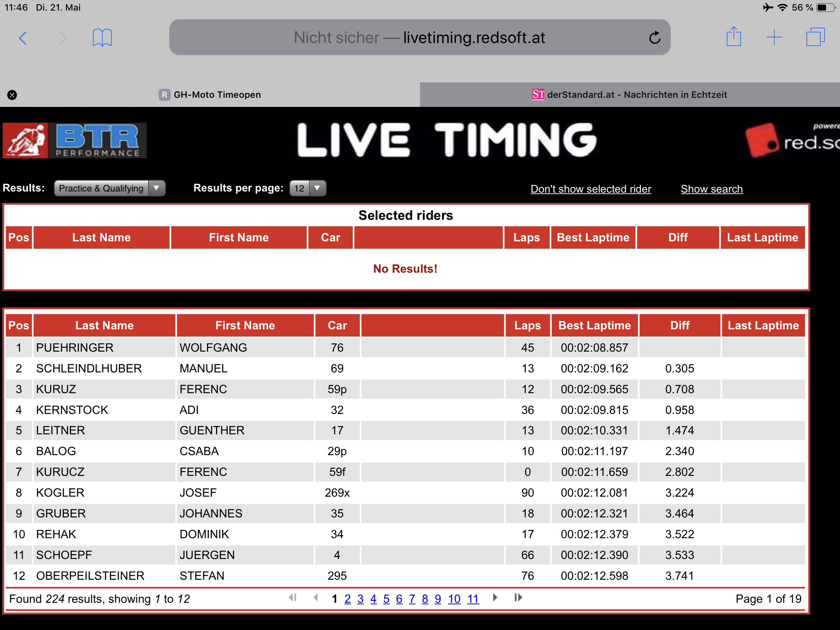Open the bookmarks book icon
Image resolution: width=840 pixels, height=630 pixels.
click(x=102, y=38)
